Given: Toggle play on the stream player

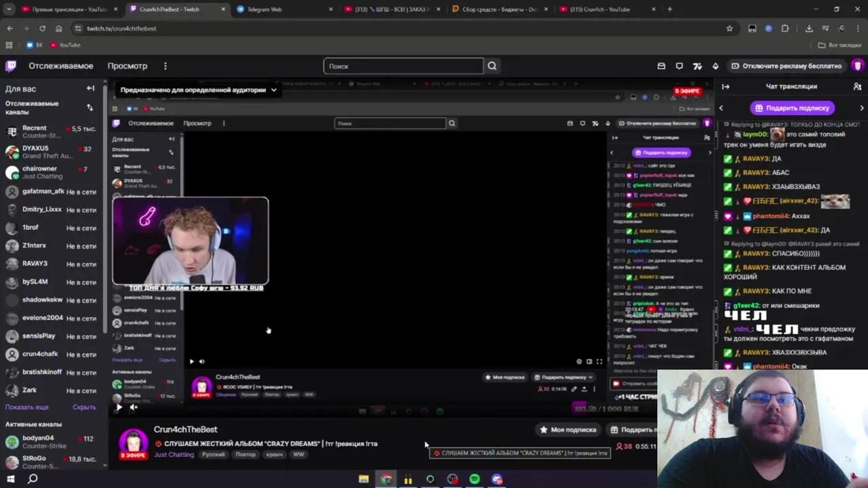Looking at the screenshot, I should [119, 407].
